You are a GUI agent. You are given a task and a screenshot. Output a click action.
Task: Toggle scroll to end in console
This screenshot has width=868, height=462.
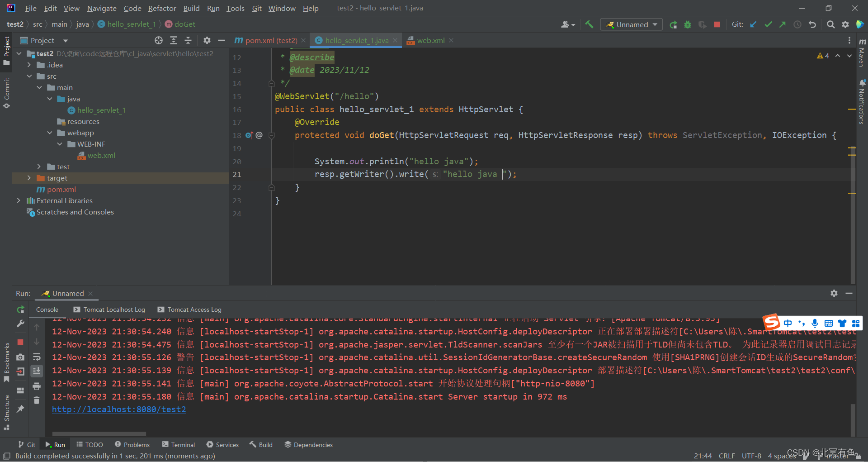coord(37,371)
